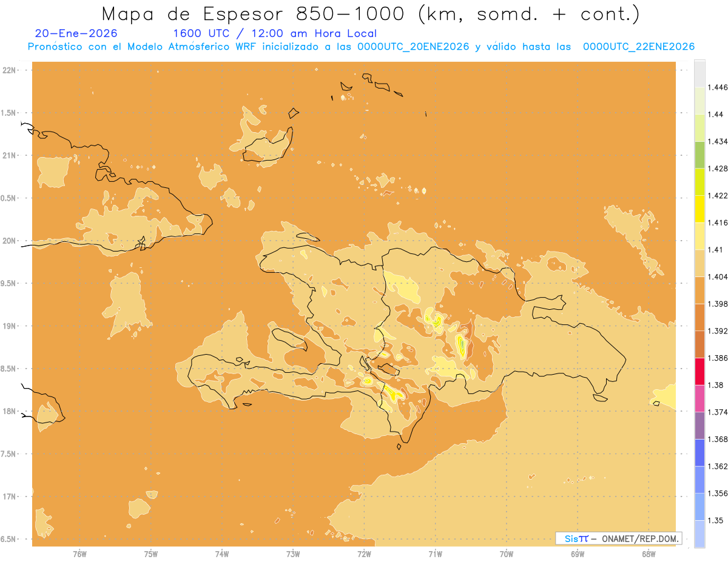Click the latitude label 17N
This screenshot has width=728, height=562.
pos(9,497)
